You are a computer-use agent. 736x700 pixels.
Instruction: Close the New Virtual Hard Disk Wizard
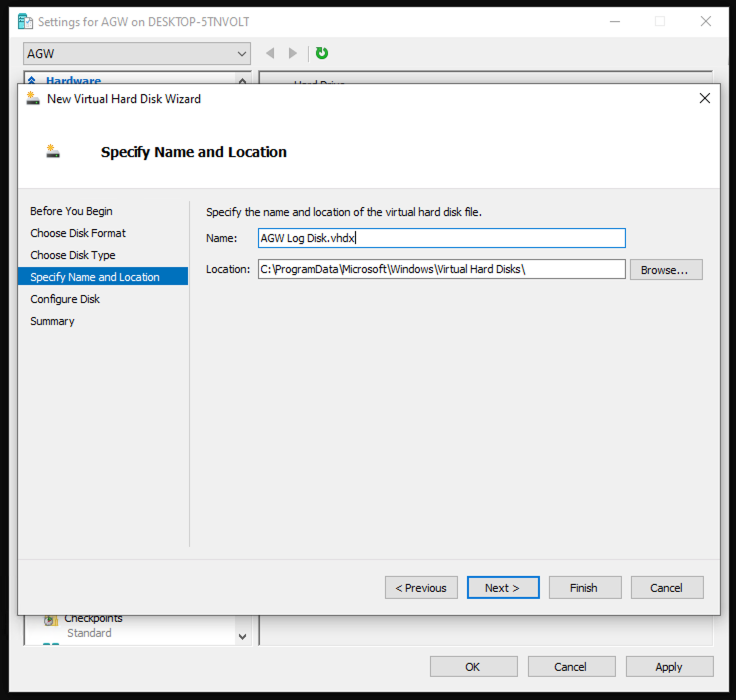click(704, 98)
